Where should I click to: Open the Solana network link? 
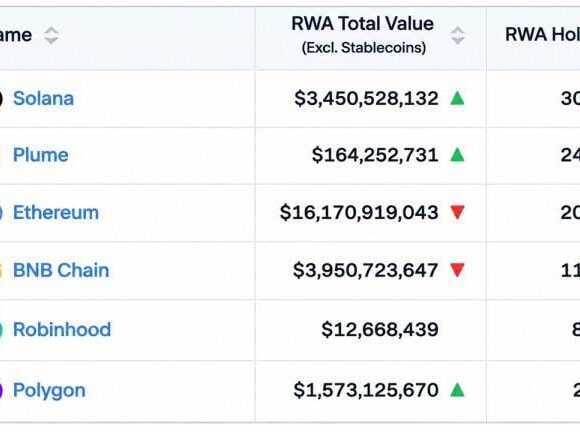pos(43,98)
